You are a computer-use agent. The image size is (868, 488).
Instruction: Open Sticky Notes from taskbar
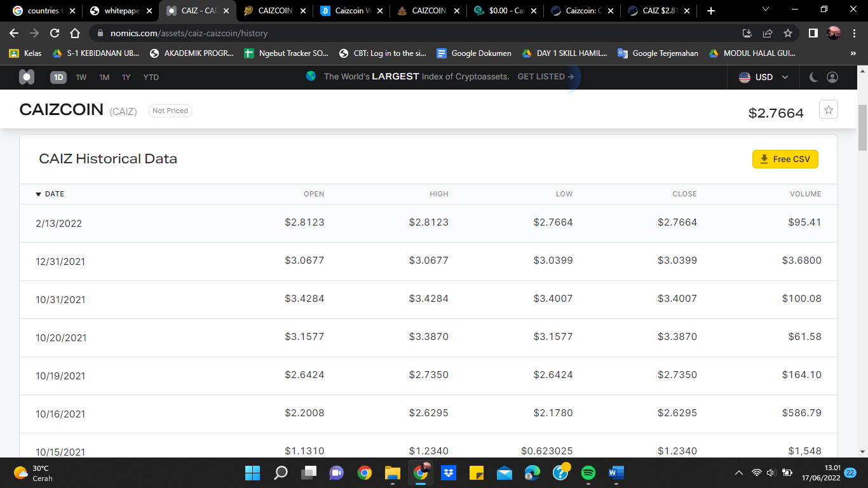[x=477, y=473]
